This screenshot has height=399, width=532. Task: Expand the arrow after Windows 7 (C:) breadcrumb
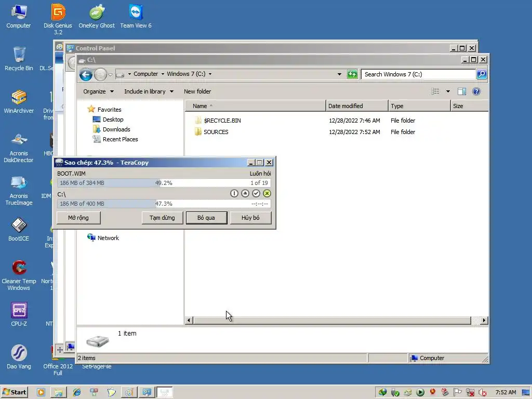coord(210,74)
